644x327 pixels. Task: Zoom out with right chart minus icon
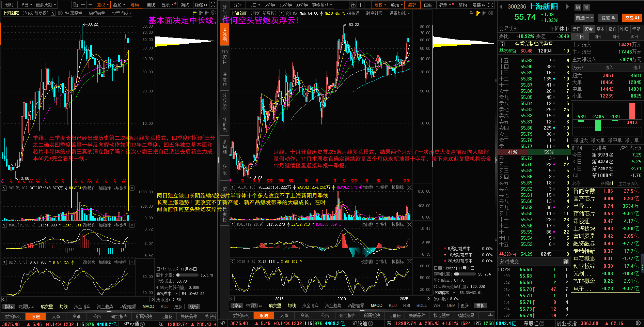[367, 5]
